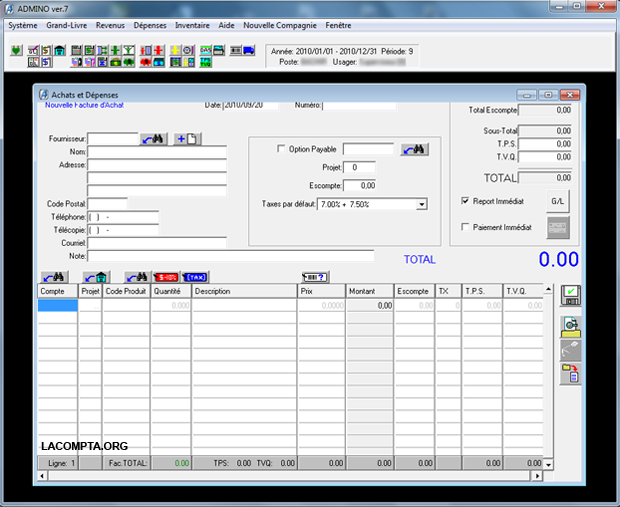Click horizontal scrollbar left arrow
Viewport: 620px width, 507px height.
pos(42,476)
